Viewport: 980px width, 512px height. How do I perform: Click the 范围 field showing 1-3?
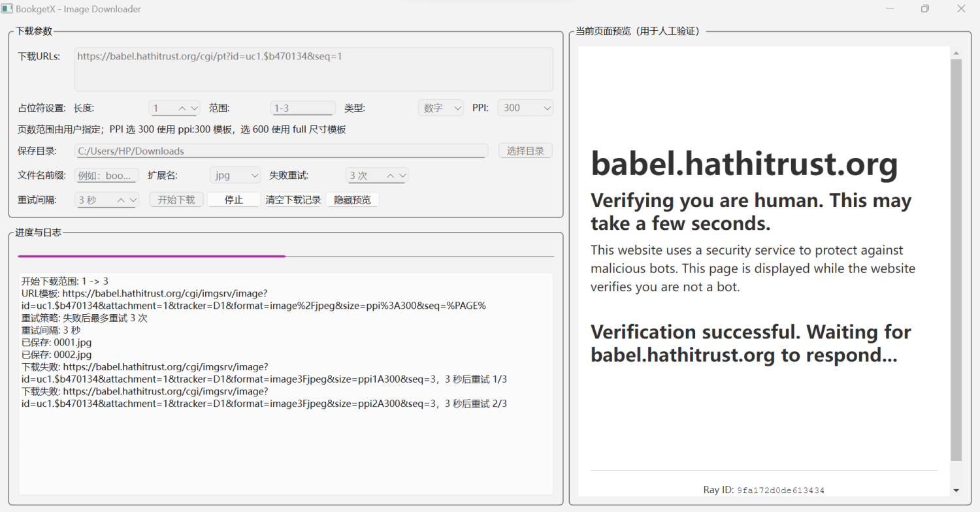coord(303,108)
